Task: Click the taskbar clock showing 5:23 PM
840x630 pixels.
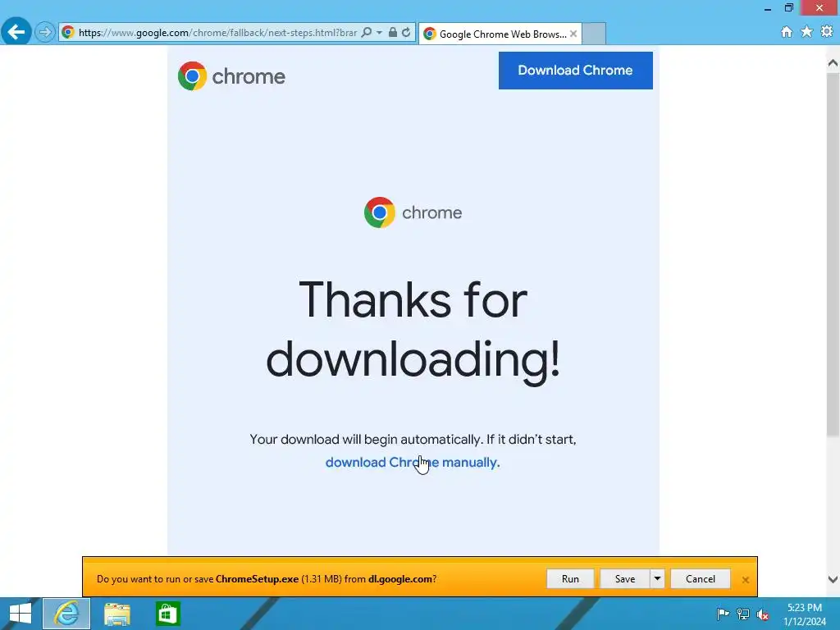Action: pyautogui.click(x=805, y=614)
